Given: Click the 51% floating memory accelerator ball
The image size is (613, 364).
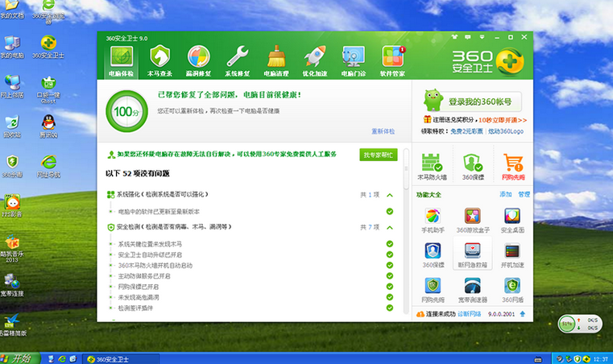Looking at the screenshot, I should pos(567,324).
